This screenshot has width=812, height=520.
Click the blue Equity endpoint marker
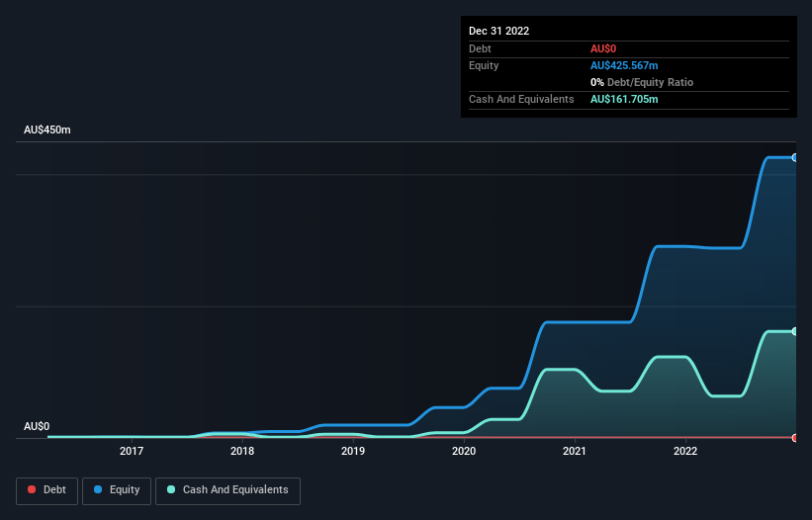[x=795, y=158]
